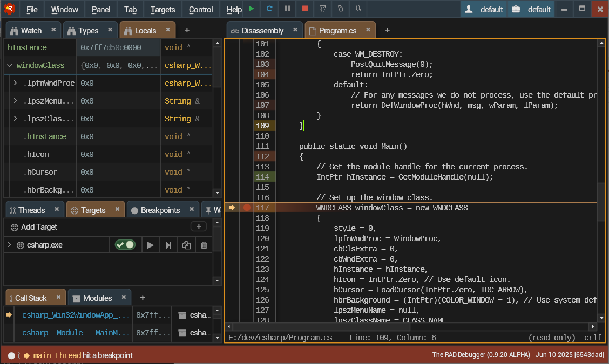Click the Pause execution icon
609x364 pixels.
287,9
